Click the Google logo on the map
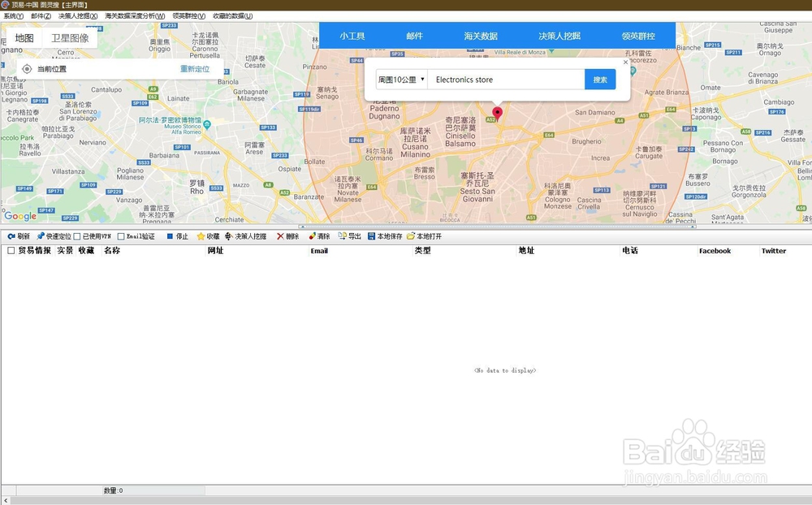Image resolution: width=812 pixels, height=505 pixels. (20, 216)
